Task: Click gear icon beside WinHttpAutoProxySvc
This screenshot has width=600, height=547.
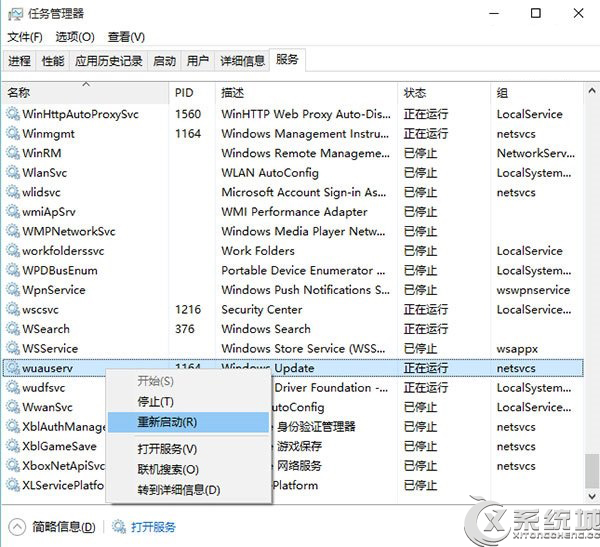Action: pyautogui.click(x=13, y=114)
